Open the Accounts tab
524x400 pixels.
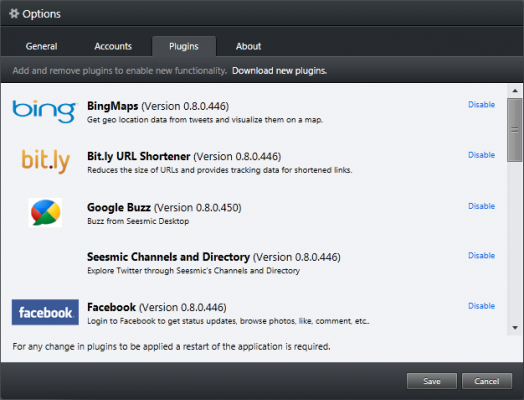113,46
